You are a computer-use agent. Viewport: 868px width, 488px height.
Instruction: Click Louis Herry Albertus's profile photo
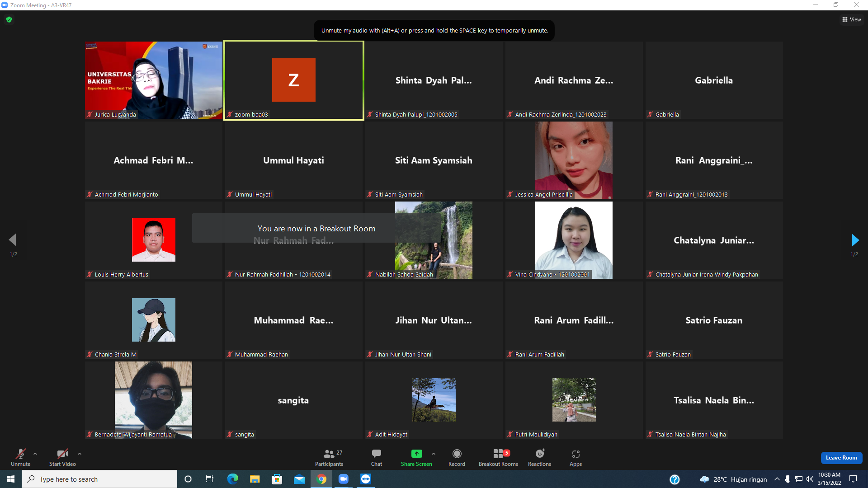pyautogui.click(x=154, y=240)
